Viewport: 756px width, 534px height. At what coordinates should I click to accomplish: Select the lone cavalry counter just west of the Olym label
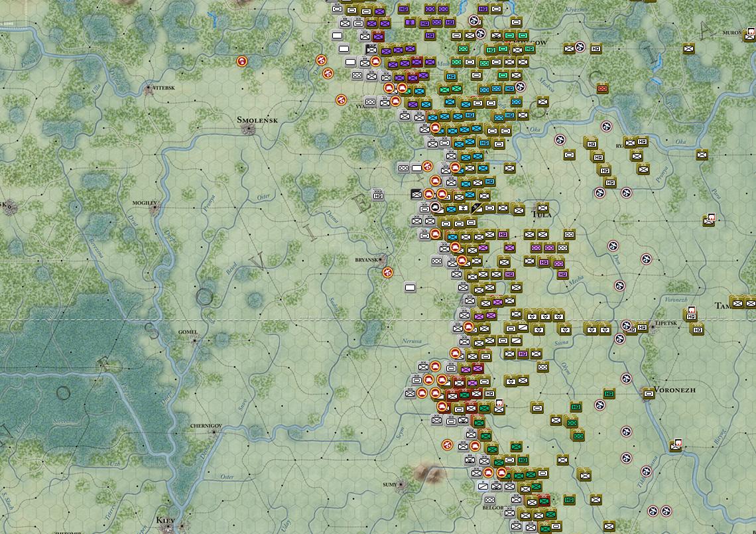pos(543,367)
